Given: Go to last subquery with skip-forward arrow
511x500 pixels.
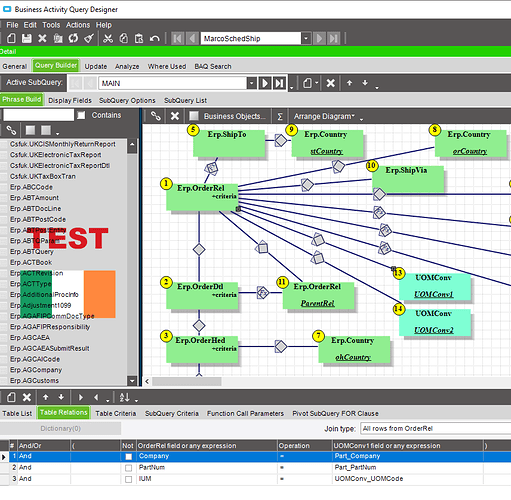Looking at the screenshot, I should (x=279, y=83).
